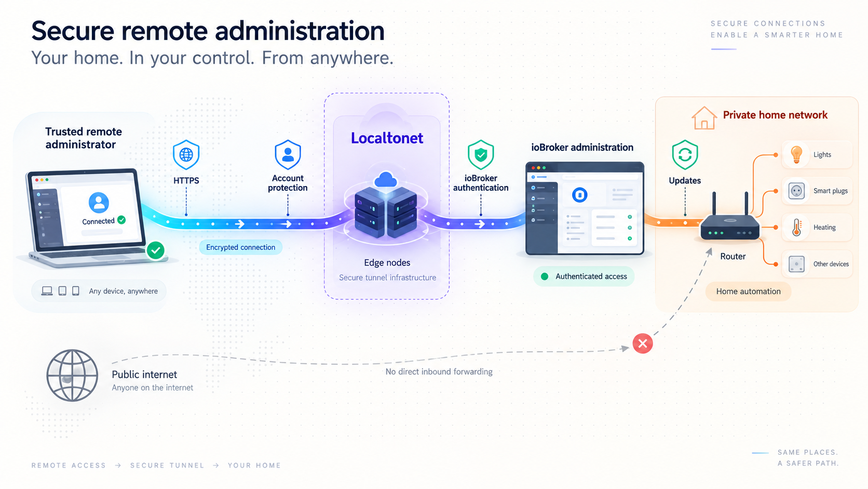Select the Lights bulb icon
Screen dimensions: 868x489
(796, 154)
